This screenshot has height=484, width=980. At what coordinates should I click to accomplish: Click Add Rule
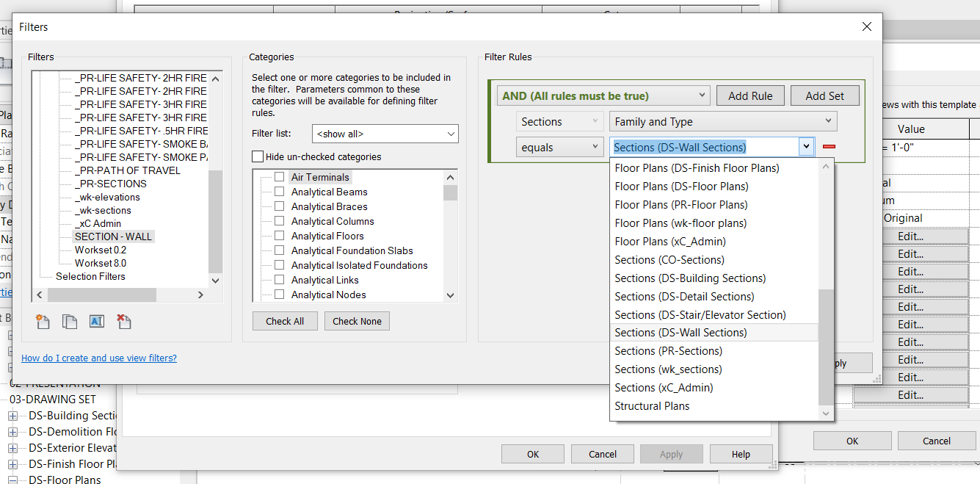(750, 95)
